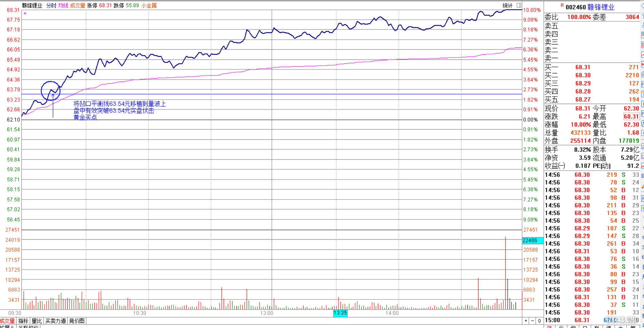Screen dimensions: 644x328
Task: Click the 涨幅 10.00% value
Action: [x=580, y=125]
